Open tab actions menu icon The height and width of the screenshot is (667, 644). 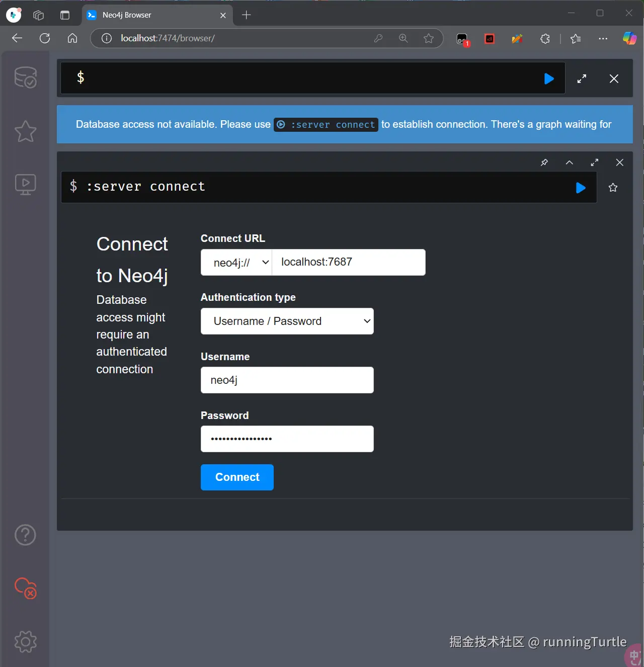coord(65,15)
